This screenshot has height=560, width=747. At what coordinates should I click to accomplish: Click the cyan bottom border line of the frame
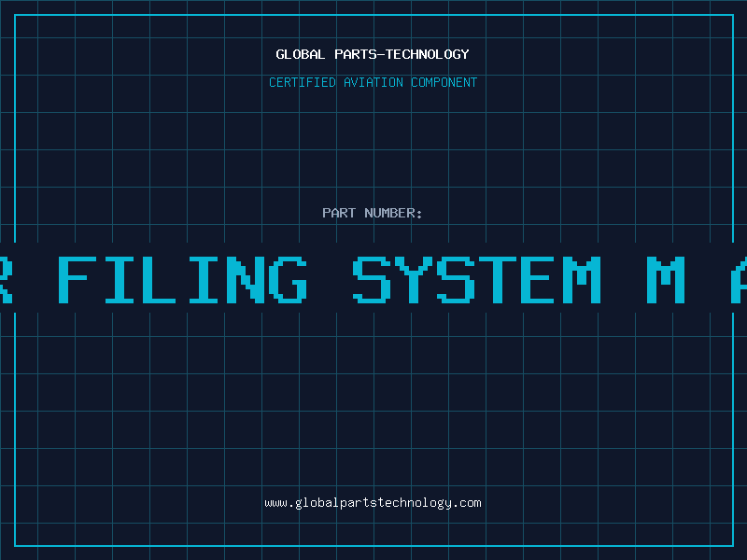click(373, 546)
